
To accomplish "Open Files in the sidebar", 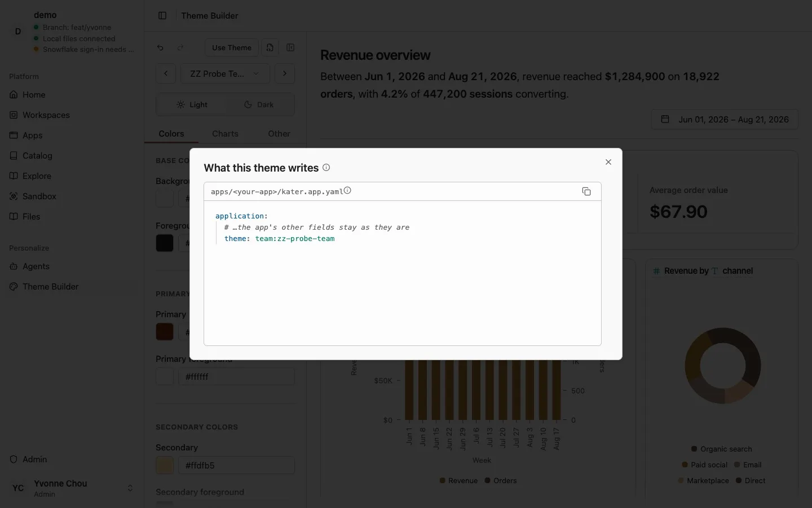I will point(72,217).
